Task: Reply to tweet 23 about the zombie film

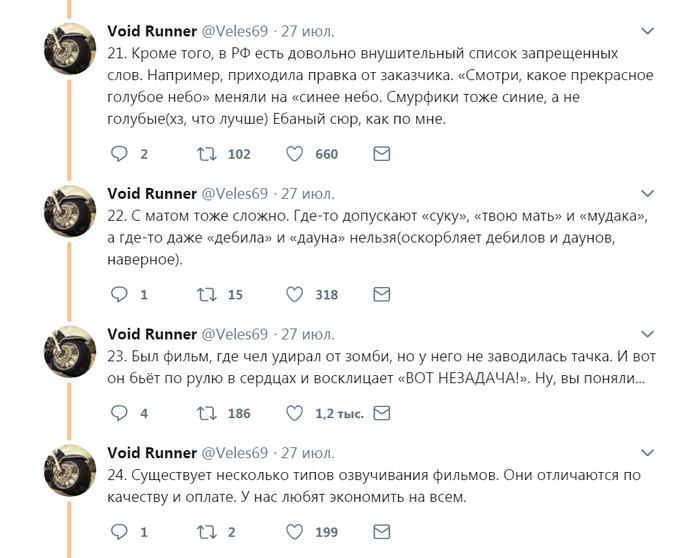Action: [x=119, y=413]
